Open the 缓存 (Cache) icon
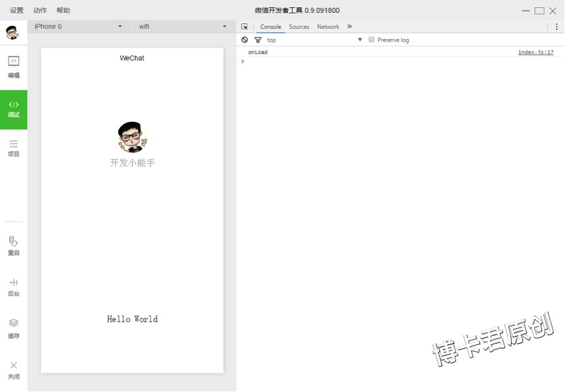Image resolution: width=565 pixels, height=392 pixels. tap(14, 327)
